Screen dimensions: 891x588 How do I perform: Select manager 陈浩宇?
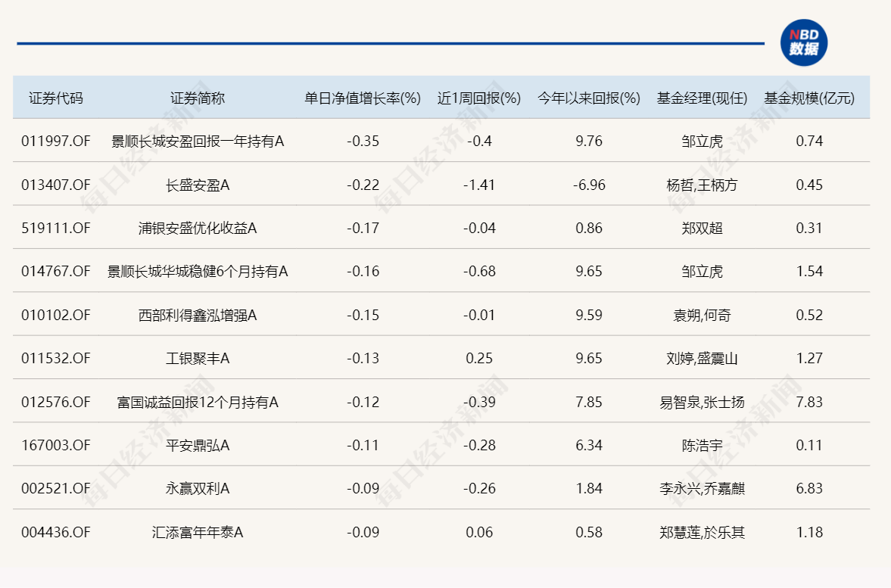[x=702, y=445]
